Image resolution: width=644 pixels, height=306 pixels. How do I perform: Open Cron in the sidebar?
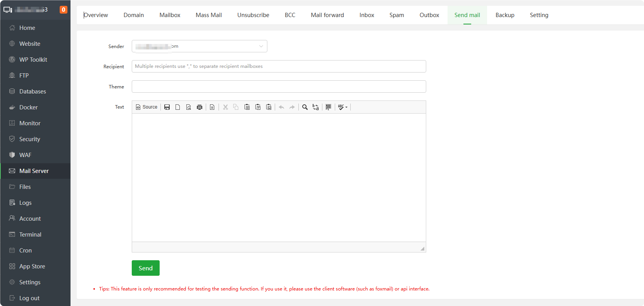pos(35,251)
